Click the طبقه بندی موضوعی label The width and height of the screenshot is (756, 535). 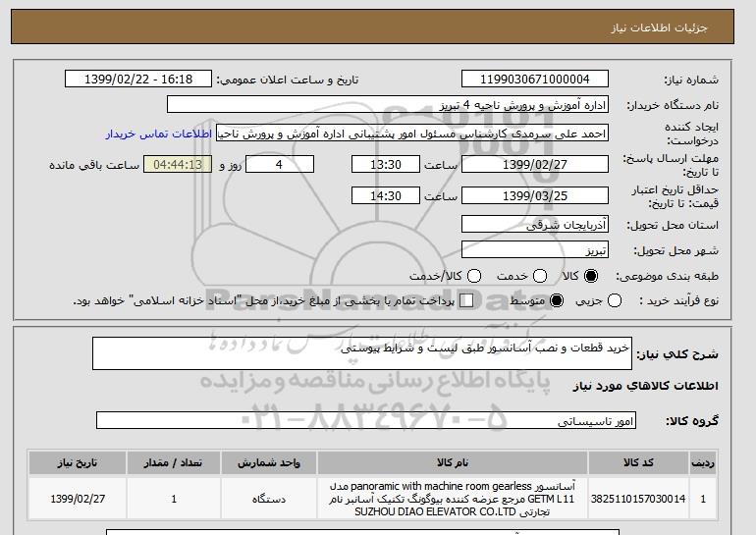coord(667,276)
